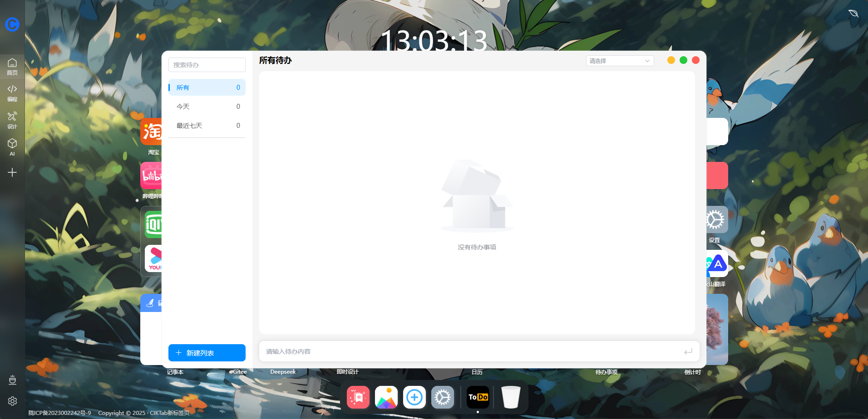Image resolution: width=868 pixels, height=419 pixels.
Task: Open the wallpaper gallery dock icon
Action: (386, 397)
